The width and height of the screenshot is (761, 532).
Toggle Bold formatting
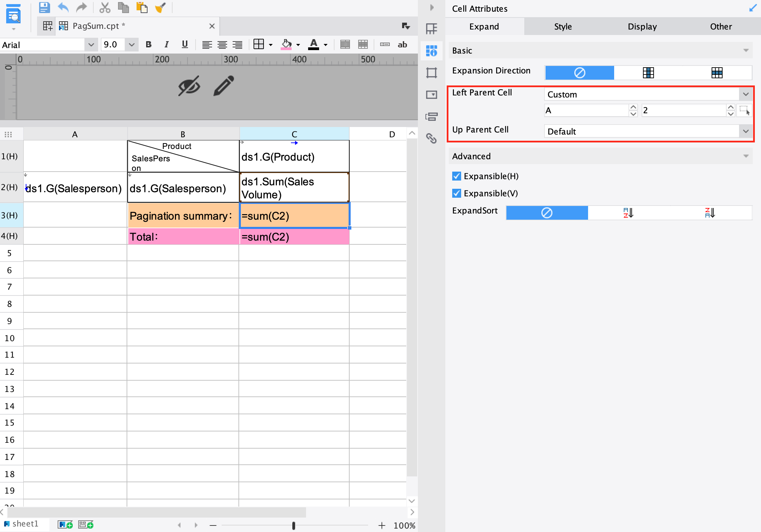point(149,44)
